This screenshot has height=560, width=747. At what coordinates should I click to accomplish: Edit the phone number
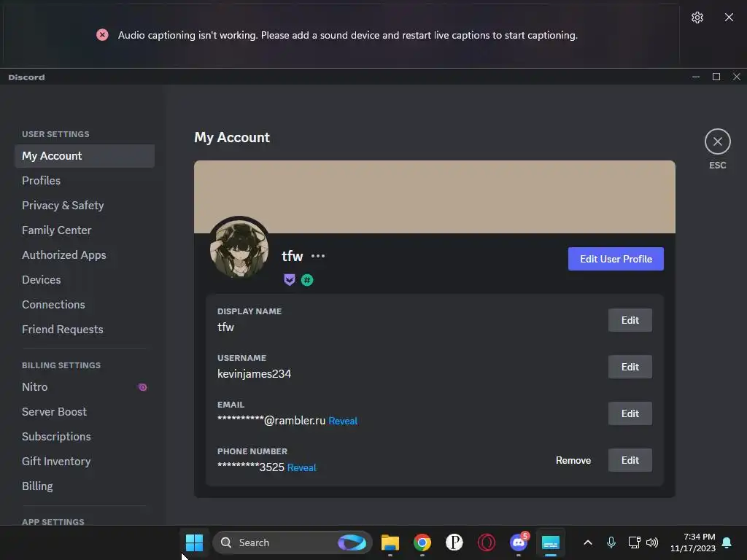(x=630, y=461)
